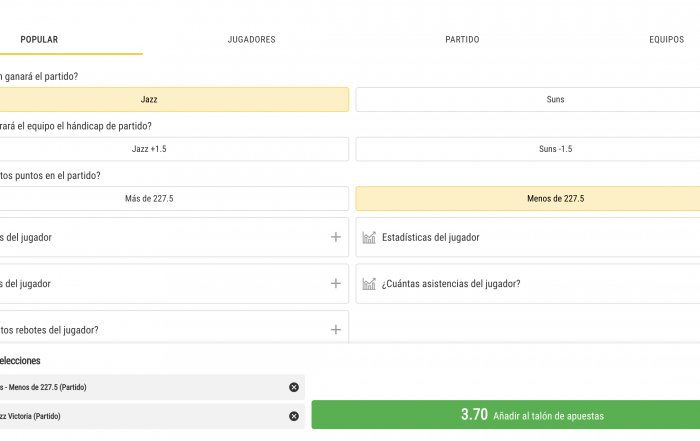
Task: Choose Más de 227.5 points
Action: 174,199
